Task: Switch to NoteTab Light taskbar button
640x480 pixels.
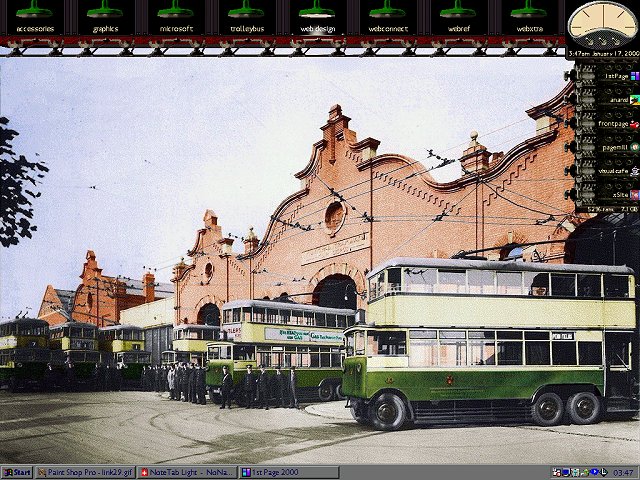Action: coord(187,473)
